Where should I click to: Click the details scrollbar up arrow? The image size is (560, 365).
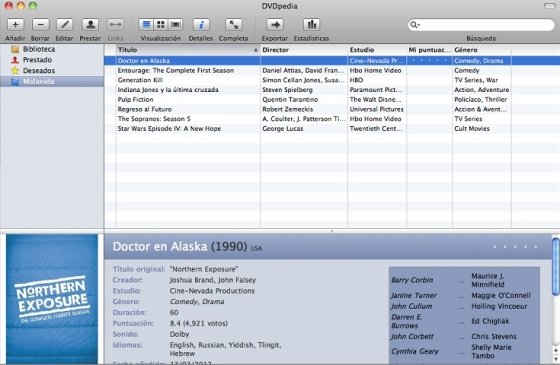click(556, 350)
